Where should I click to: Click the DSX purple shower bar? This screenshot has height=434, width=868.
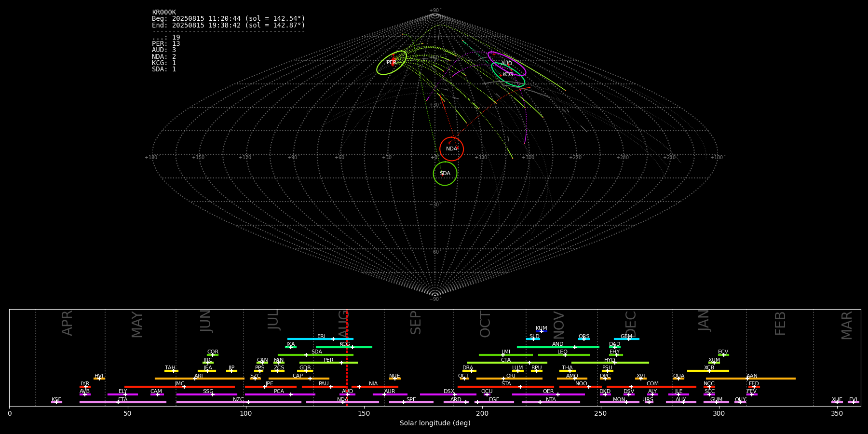448,394
